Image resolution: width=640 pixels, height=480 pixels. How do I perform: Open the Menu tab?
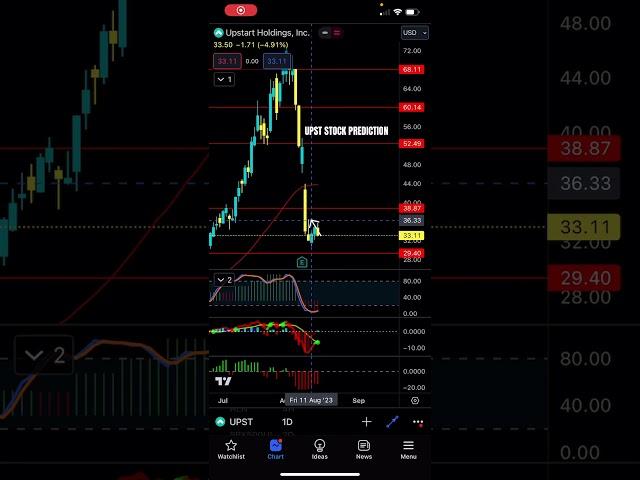click(x=408, y=449)
